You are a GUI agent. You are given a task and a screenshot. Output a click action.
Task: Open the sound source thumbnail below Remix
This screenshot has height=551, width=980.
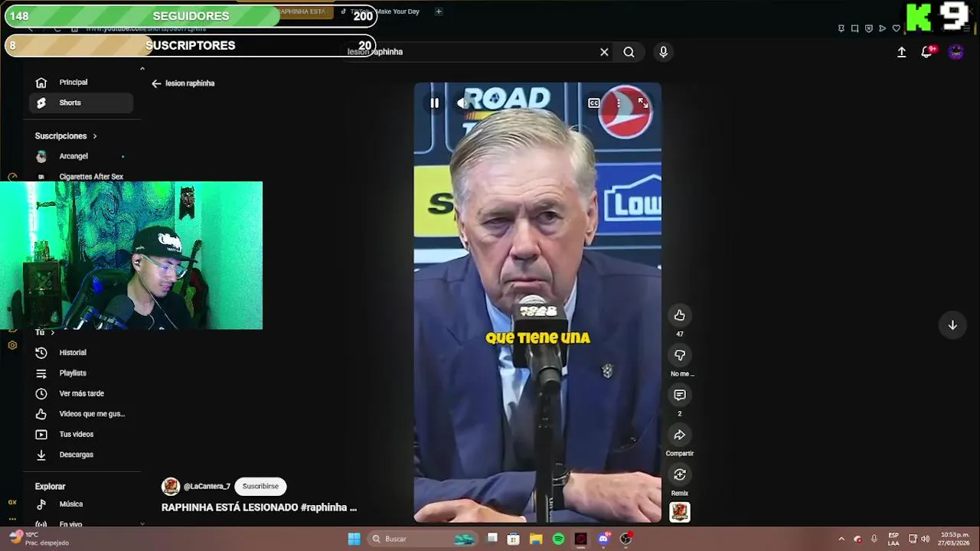click(x=679, y=512)
